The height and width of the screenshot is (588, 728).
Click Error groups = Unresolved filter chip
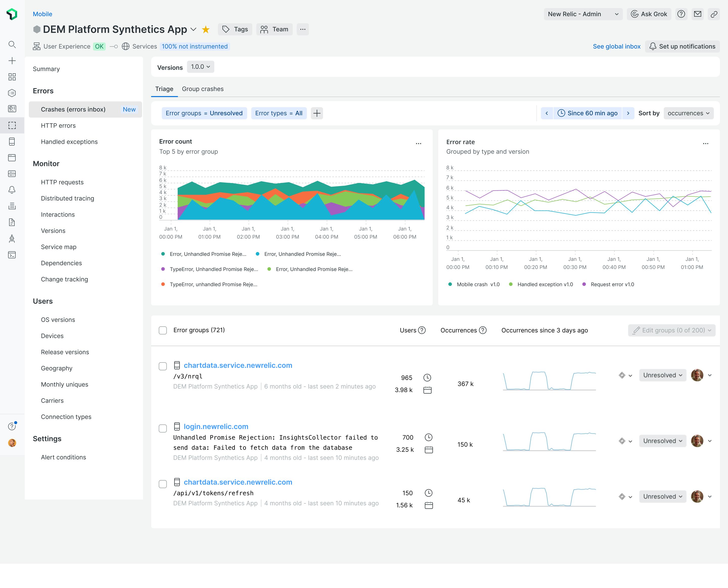point(204,113)
